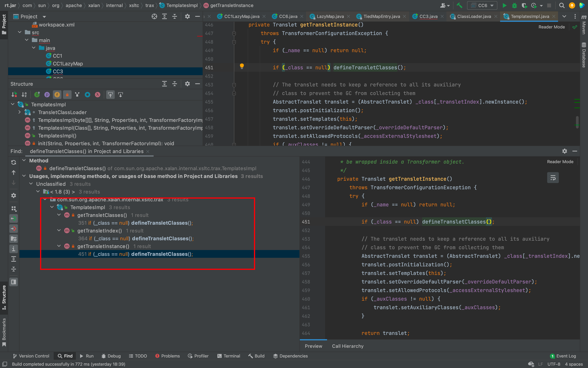
Task: Collapse getTransletIndex() results node
Action: tap(59, 230)
